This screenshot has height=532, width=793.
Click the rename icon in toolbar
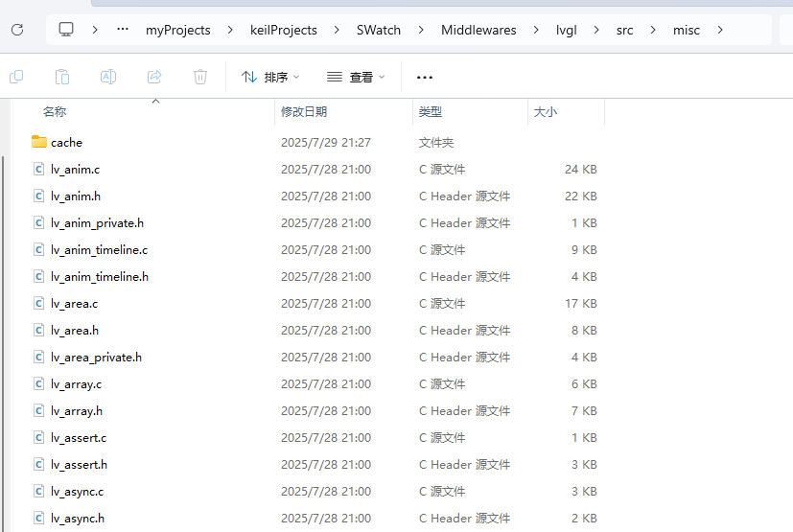point(108,77)
